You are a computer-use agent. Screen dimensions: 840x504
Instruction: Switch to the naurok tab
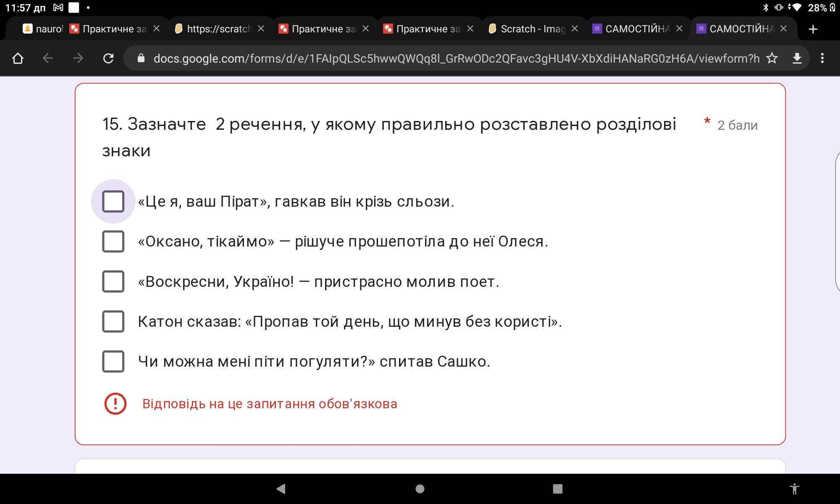point(42,29)
